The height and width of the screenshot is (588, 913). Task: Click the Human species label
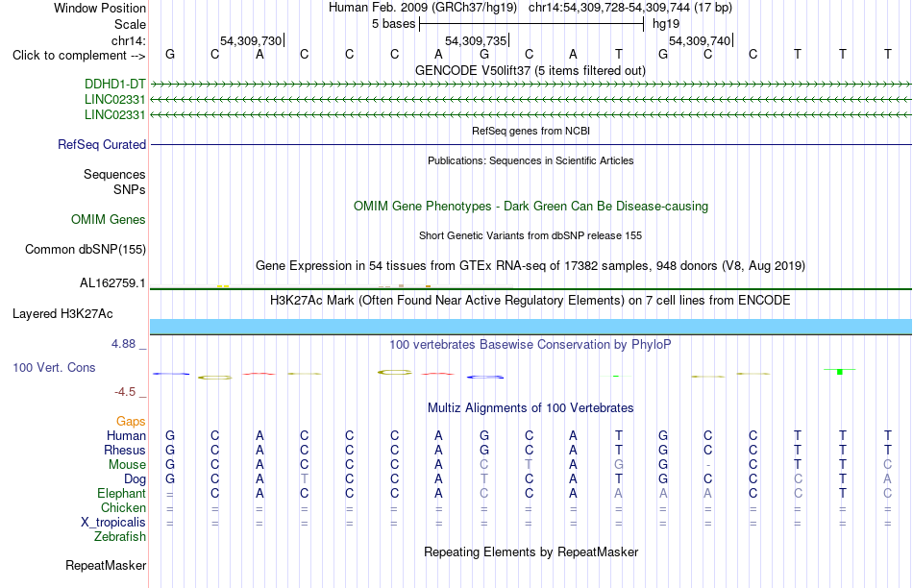click(x=126, y=435)
